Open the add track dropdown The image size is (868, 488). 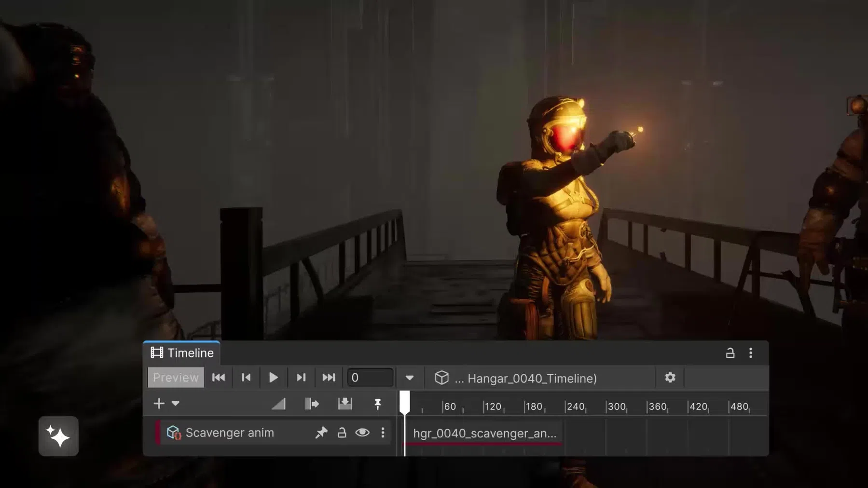tap(176, 403)
